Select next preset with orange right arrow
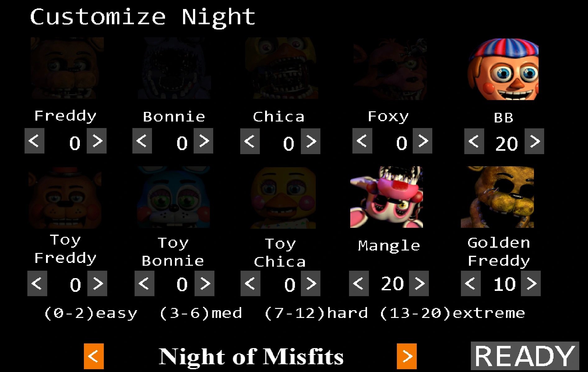Viewport: 588px width, 372px height. tap(407, 356)
